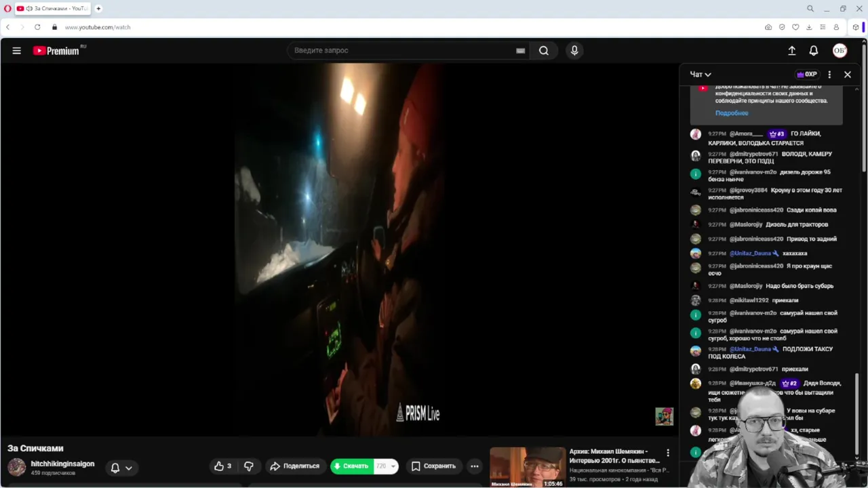Screen dimensions: 868x488
Task: Click @jabroniniceass420 message Сзади копай вова
Action: (x=766, y=210)
